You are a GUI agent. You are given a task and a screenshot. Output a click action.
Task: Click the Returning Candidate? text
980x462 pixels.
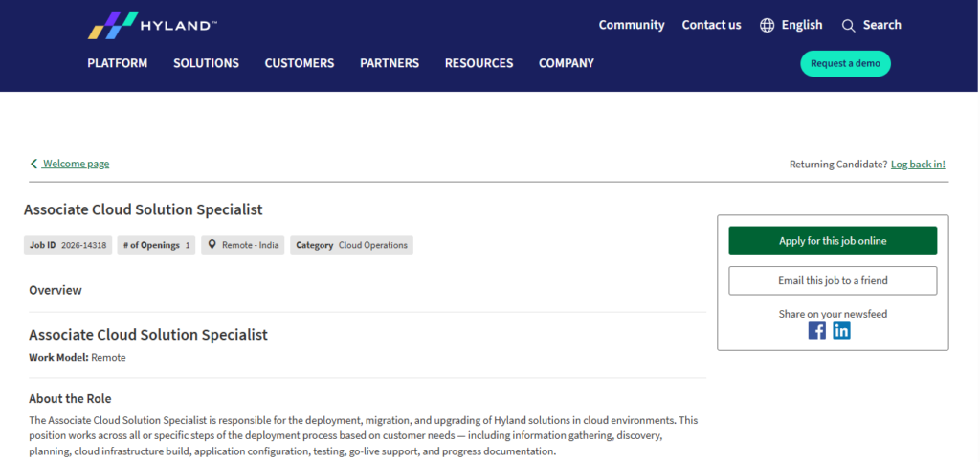coord(838,165)
